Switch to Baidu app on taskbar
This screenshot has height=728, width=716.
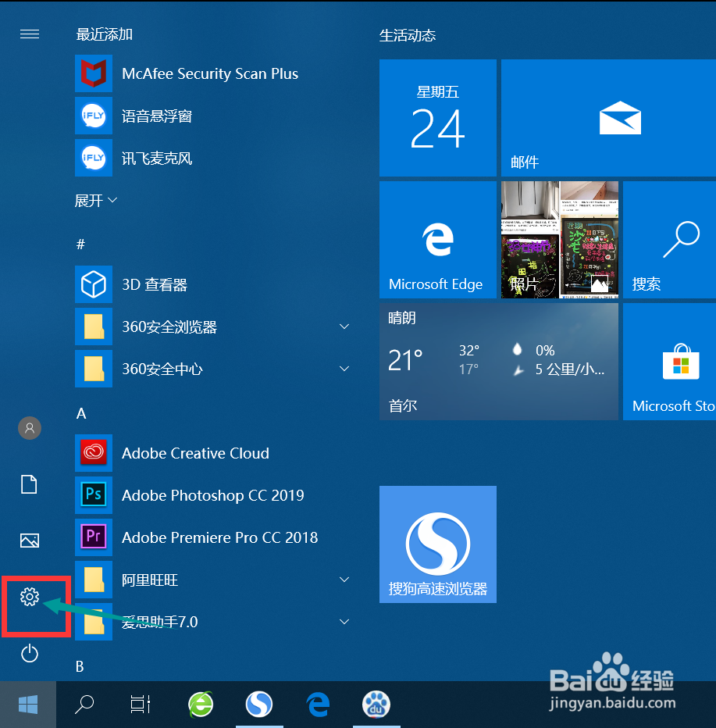click(x=376, y=705)
